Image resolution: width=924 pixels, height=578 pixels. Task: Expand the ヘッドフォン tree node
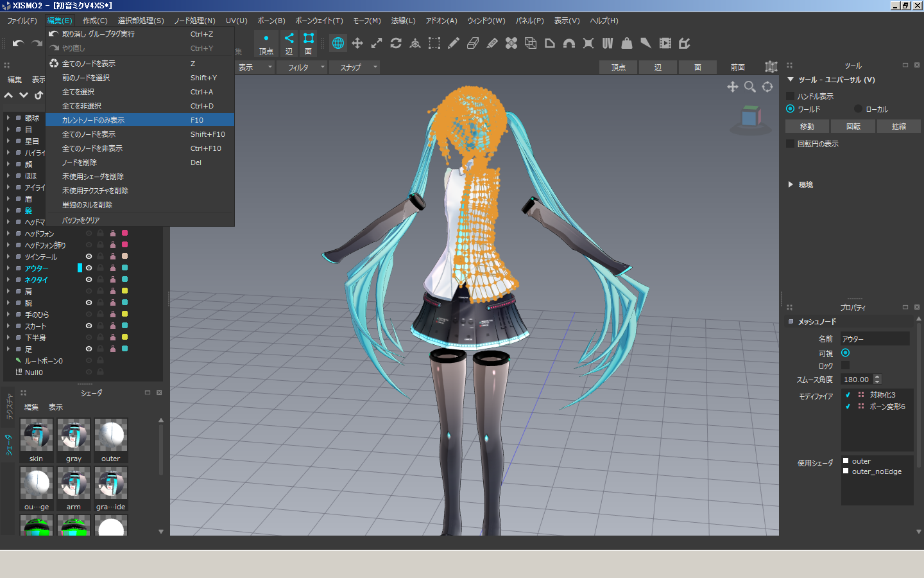[8, 233]
